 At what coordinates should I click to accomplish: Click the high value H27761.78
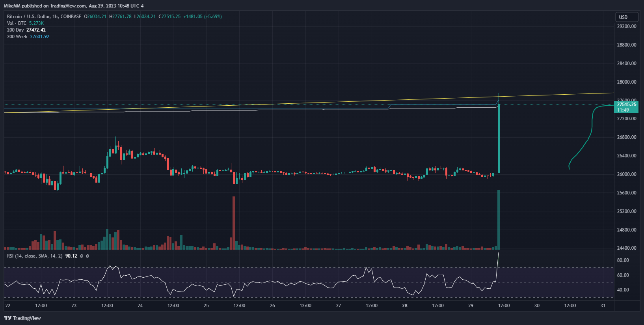[120, 17]
